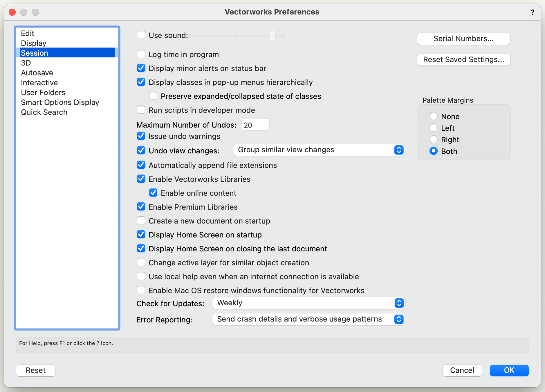Check Create a new document on startup

[141, 221]
